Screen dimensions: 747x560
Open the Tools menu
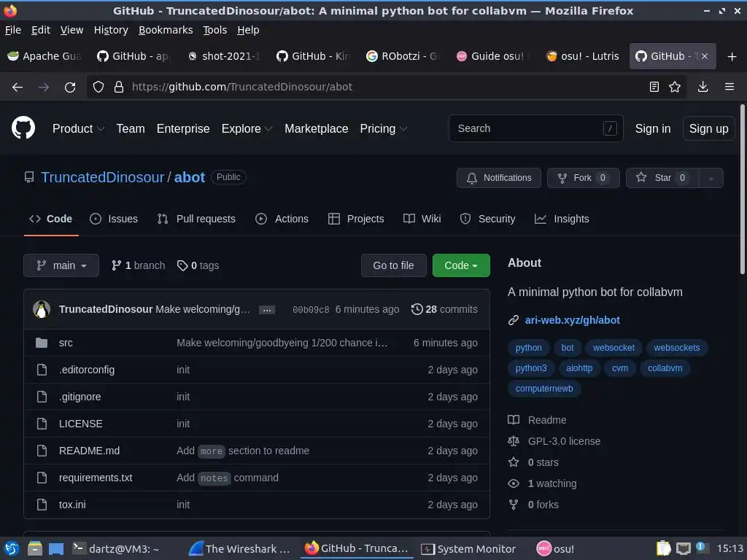pos(215,30)
